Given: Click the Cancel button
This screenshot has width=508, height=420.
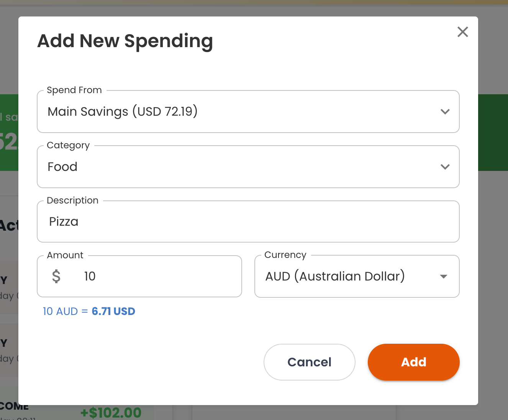Looking at the screenshot, I should point(309,362).
